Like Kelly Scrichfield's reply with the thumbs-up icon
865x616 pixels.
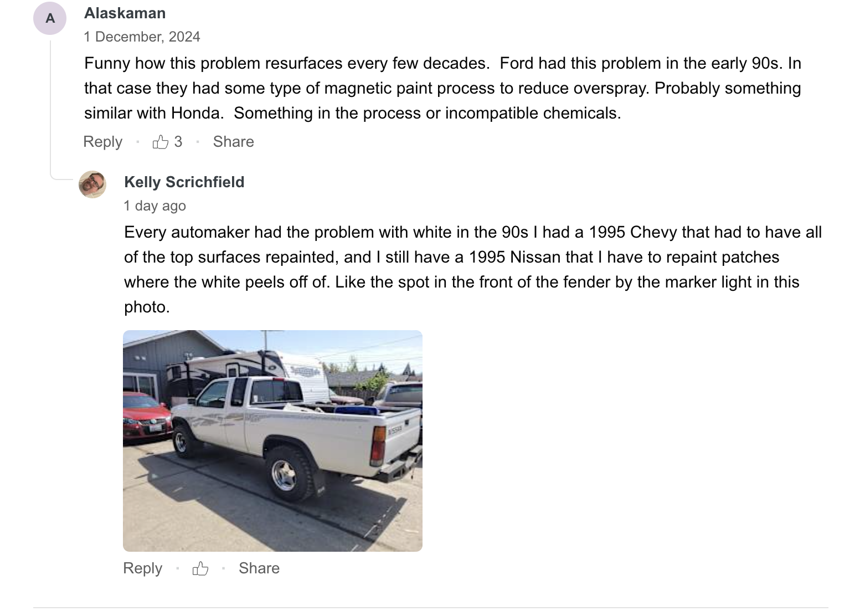[200, 568]
